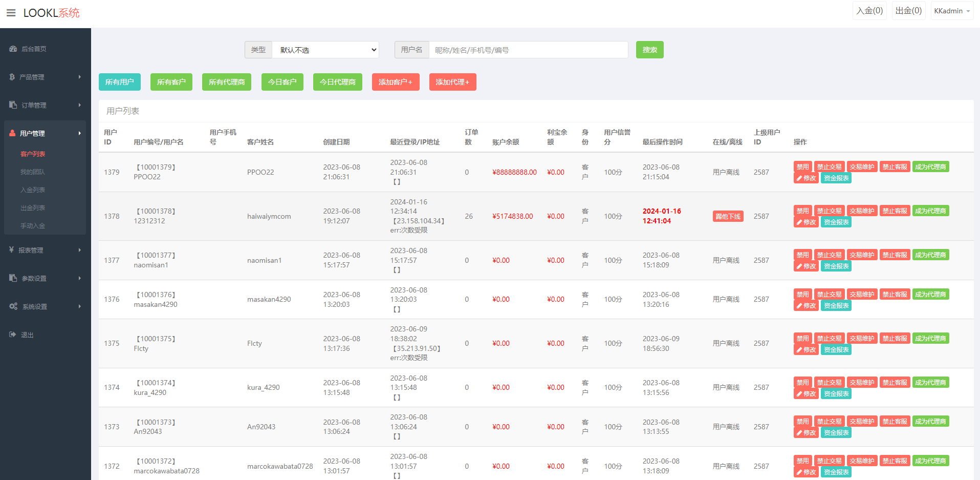Click the yen icon beside 报表管理

point(12,250)
